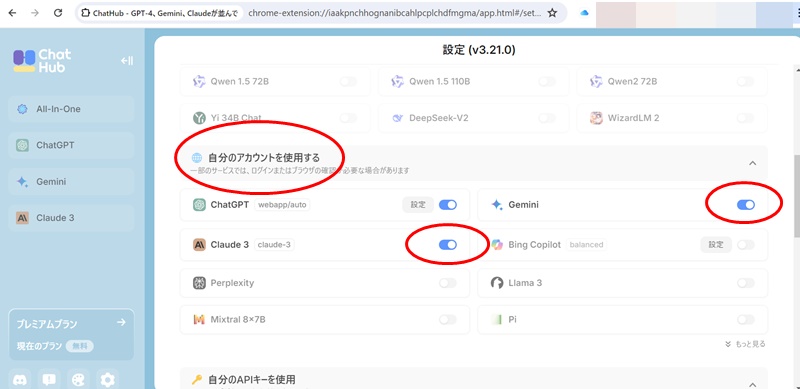Click the key icon beside APIキー heading
Viewport: 800px width, 389px height.
[x=197, y=379]
